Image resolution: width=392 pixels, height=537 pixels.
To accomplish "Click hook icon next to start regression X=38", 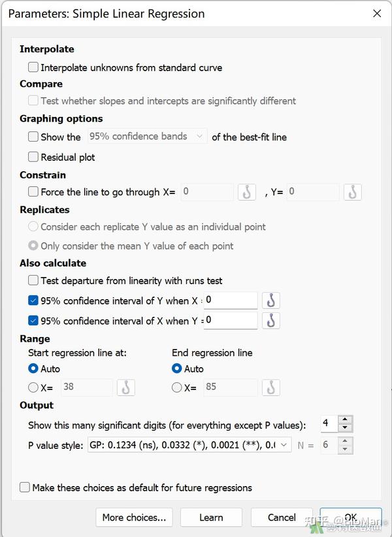I will pos(125,387).
